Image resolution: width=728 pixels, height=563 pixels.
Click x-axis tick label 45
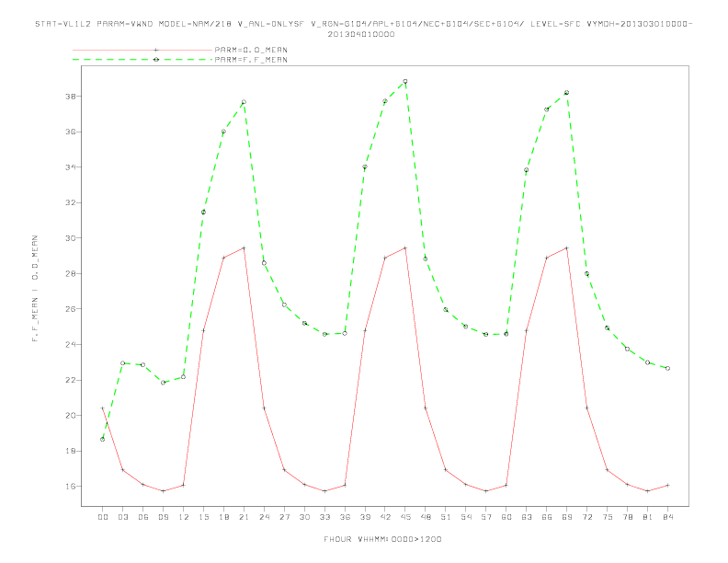pos(405,517)
